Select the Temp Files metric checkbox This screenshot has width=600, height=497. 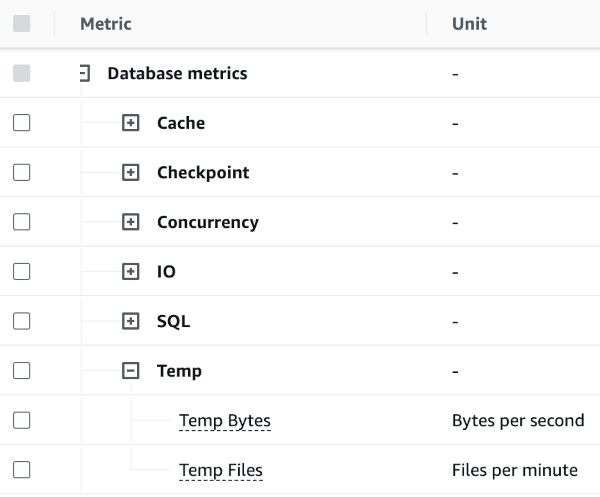(21, 469)
